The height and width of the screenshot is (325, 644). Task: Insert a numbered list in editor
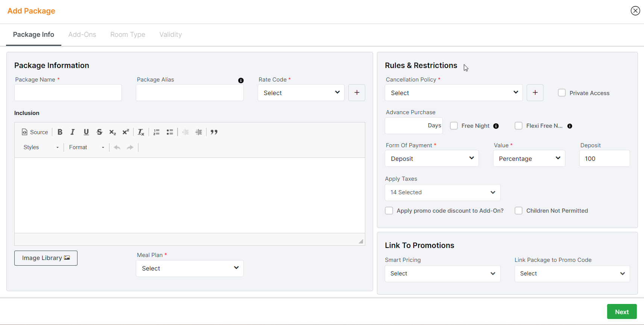click(156, 132)
